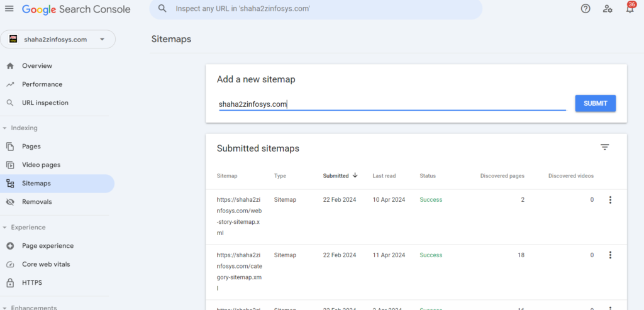Open the category-sitemap.xml sitemap URL
Screen dimensions: 644x310
[x=240, y=272]
